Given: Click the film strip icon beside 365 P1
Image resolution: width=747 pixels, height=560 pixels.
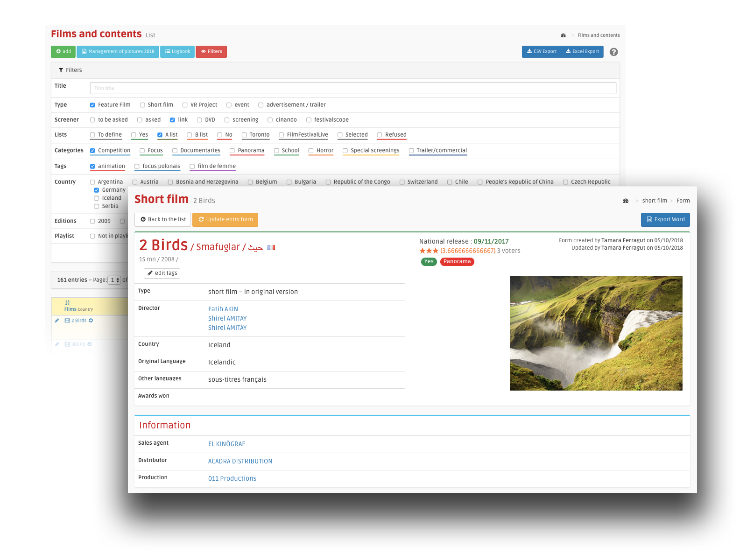Looking at the screenshot, I should [67, 344].
